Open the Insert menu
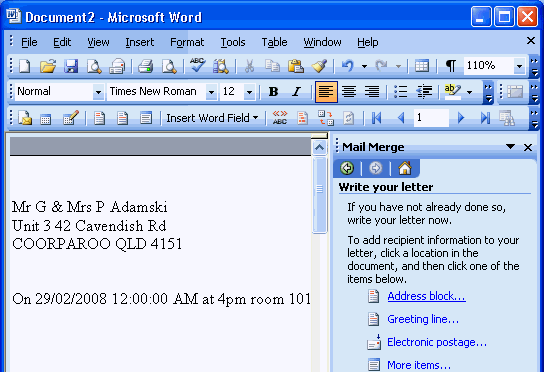The width and height of the screenshot is (544, 372). coord(140,42)
